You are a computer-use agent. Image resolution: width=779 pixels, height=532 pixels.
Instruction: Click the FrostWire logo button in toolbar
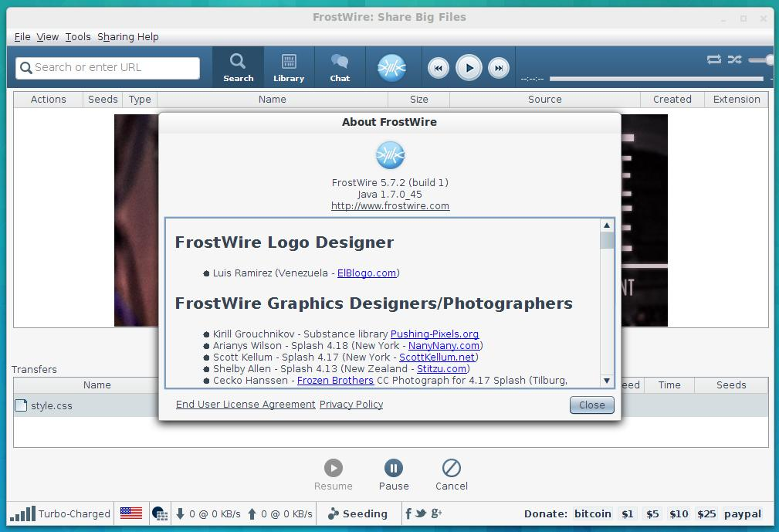pos(391,68)
